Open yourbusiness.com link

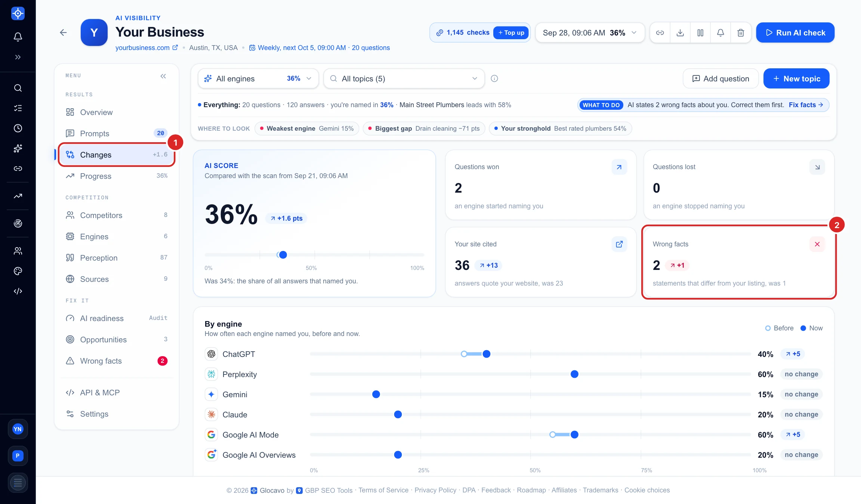[x=146, y=48]
